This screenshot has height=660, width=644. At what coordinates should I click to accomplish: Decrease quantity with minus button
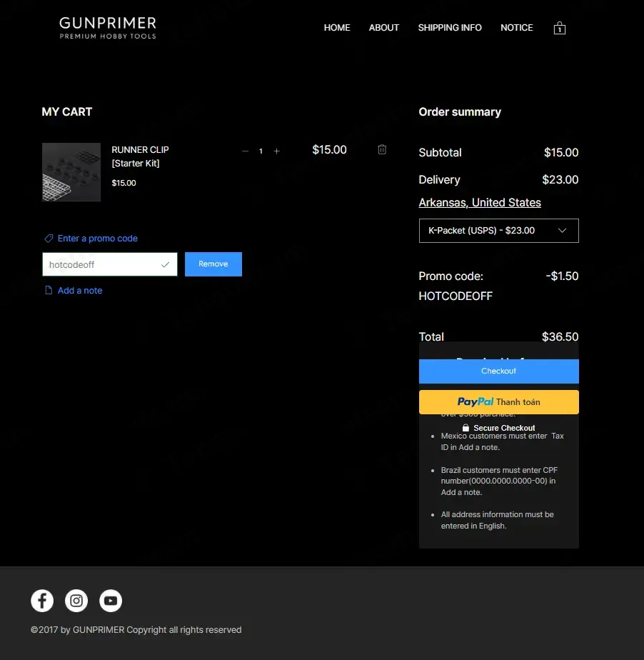click(245, 151)
